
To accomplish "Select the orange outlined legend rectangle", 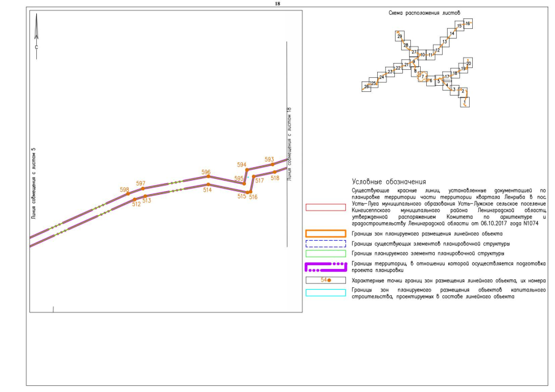I will [326, 233].
